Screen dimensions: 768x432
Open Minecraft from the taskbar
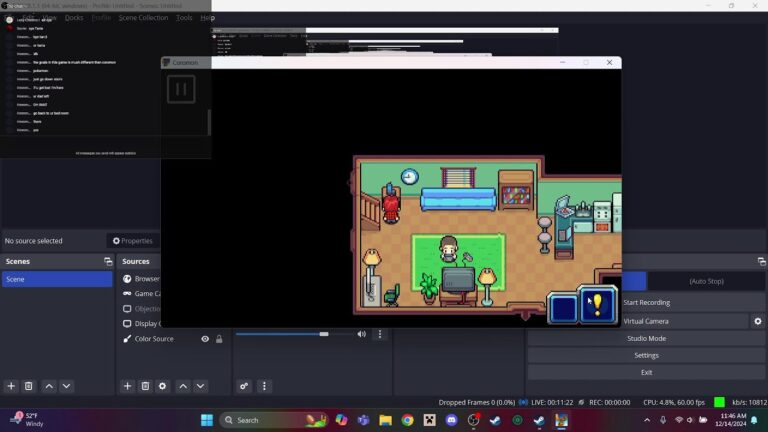430,420
